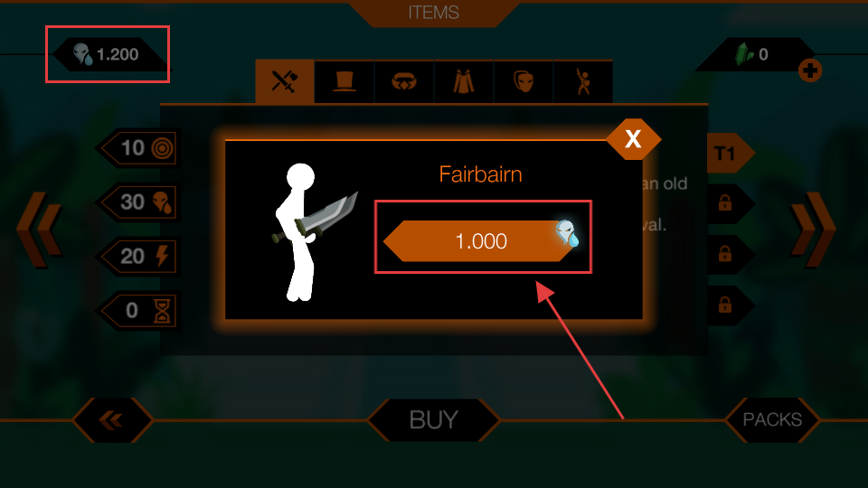Select the T1 tier tag

[730, 153]
